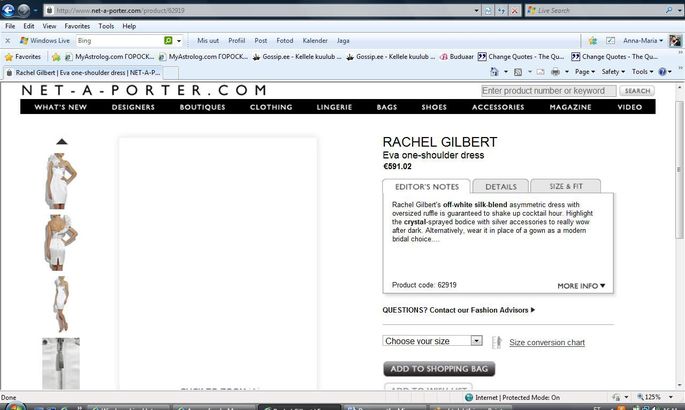Open a new browser tab
The width and height of the screenshot is (685, 410).
tap(171, 72)
